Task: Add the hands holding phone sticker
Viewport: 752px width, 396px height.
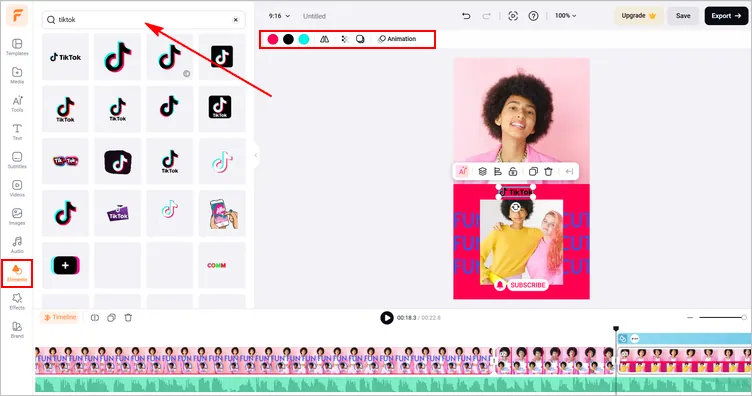Action: pyautogui.click(x=222, y=213)
